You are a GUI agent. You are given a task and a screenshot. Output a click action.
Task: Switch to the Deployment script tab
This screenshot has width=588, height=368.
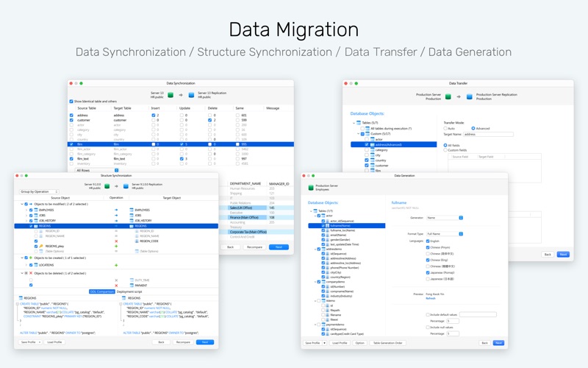point(129,291)
